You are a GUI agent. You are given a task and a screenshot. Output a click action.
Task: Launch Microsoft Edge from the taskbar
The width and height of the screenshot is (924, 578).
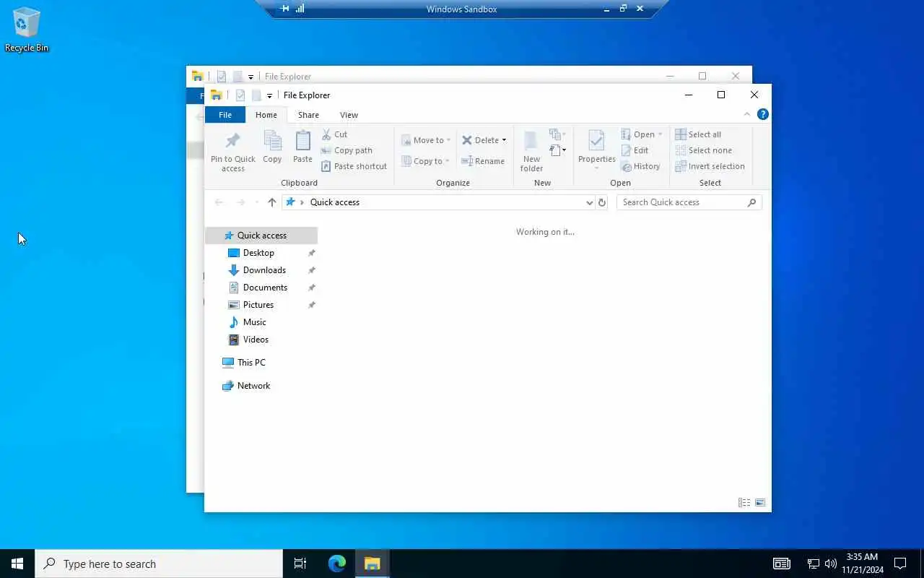point(336,564)
